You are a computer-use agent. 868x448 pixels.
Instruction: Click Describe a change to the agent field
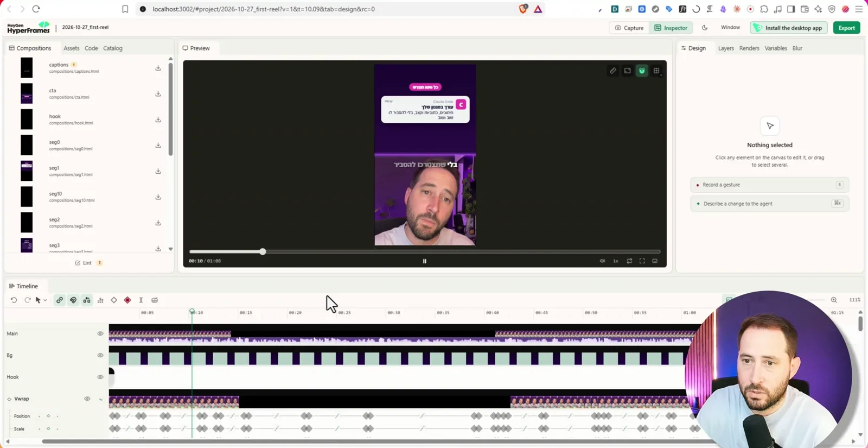769,204
